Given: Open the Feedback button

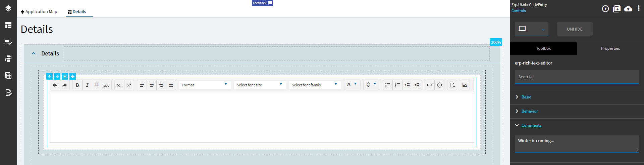Looking at the screenshot, I should tap(262, 3).
